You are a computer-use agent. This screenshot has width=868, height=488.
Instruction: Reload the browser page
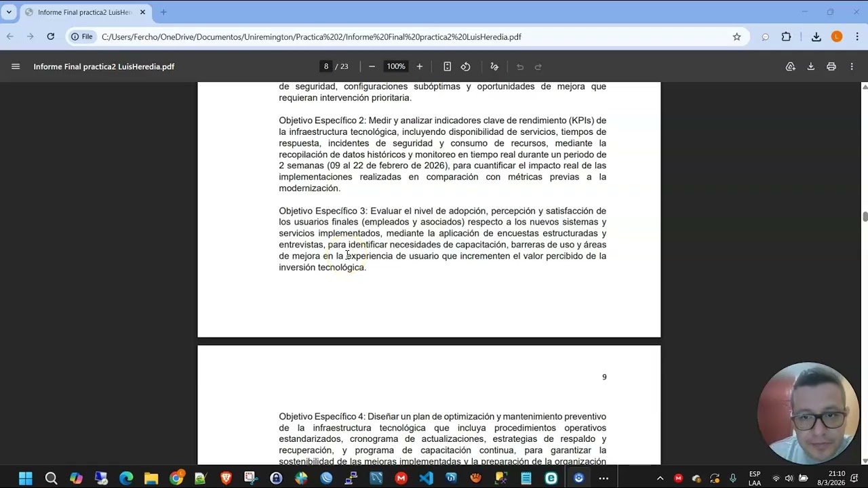(x=51, y=37)
